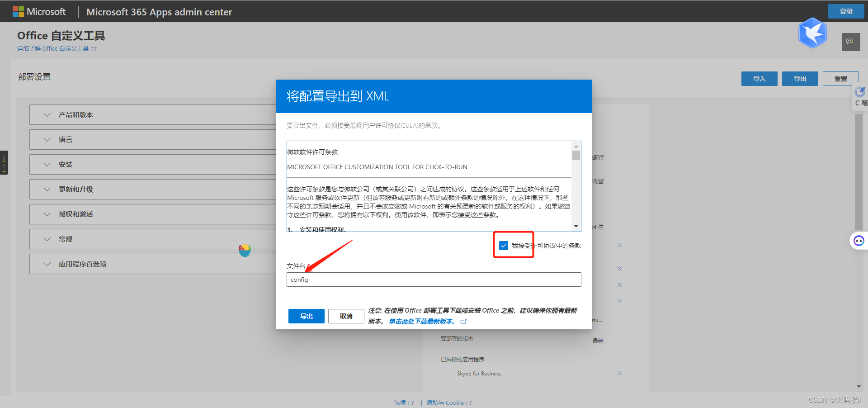Remove the Skype for Business exclusion

click(619, 373)
